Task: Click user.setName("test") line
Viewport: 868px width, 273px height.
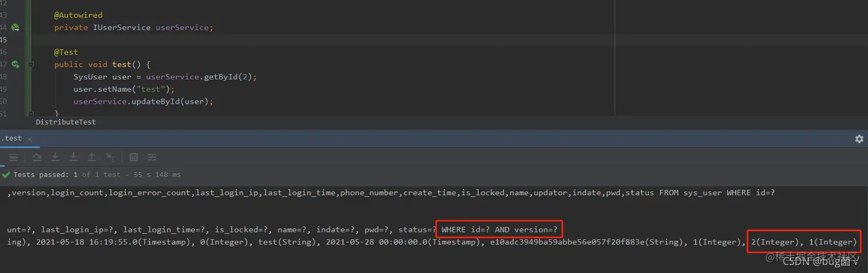Action: [x=123, y=89]
